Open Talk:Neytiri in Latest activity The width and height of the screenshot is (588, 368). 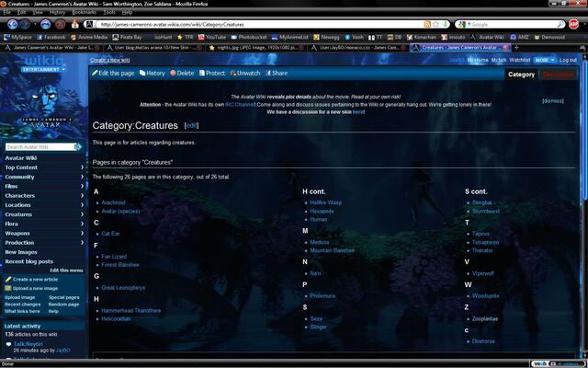(28, 344)
